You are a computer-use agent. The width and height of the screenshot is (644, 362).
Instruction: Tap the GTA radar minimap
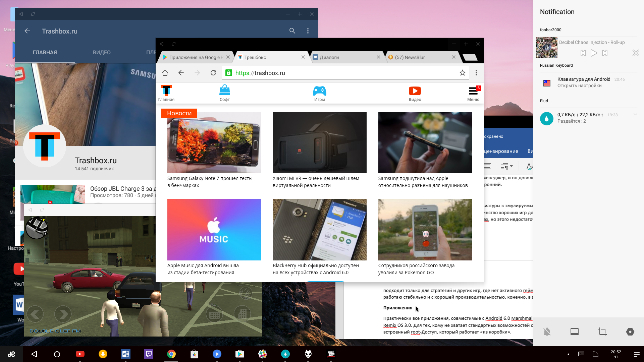point(37,228)
